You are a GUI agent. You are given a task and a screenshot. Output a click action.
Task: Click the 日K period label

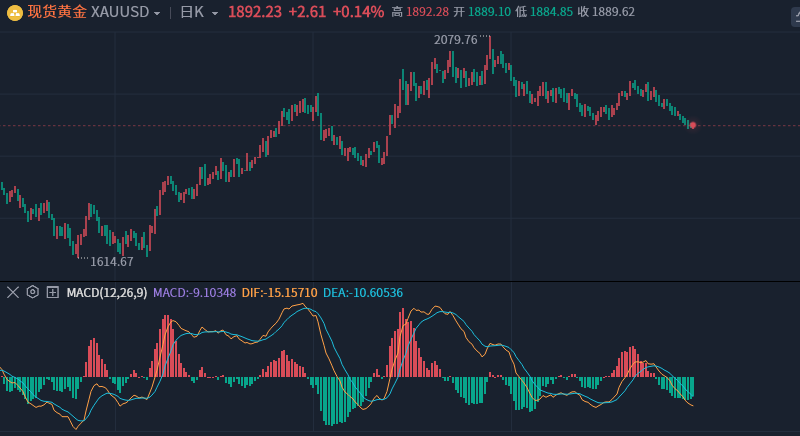191,12
